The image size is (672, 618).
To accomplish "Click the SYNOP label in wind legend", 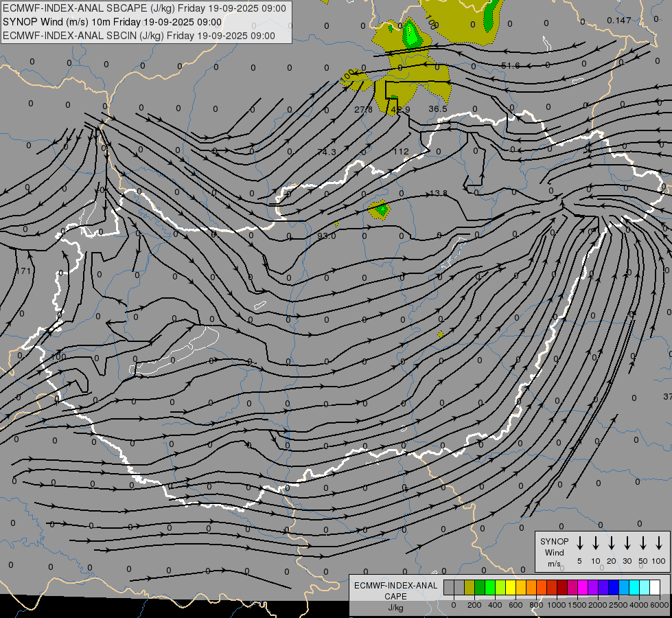I will [x=554, y=541].
